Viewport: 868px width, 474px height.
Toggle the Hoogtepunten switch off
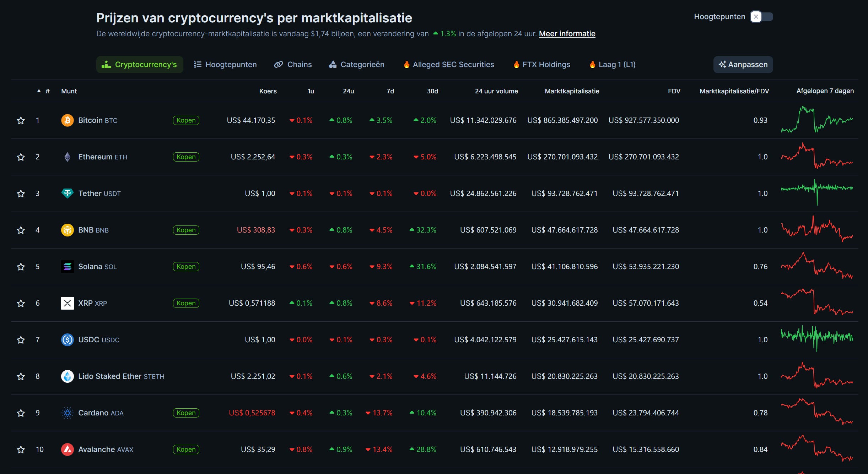pos(762,16)
